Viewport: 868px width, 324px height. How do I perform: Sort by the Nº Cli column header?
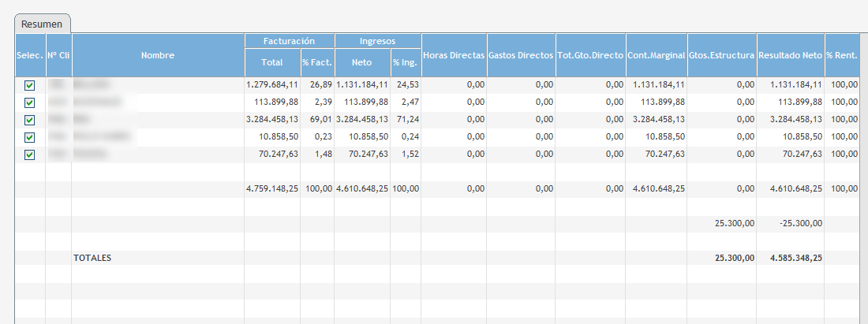click(58, 55)
